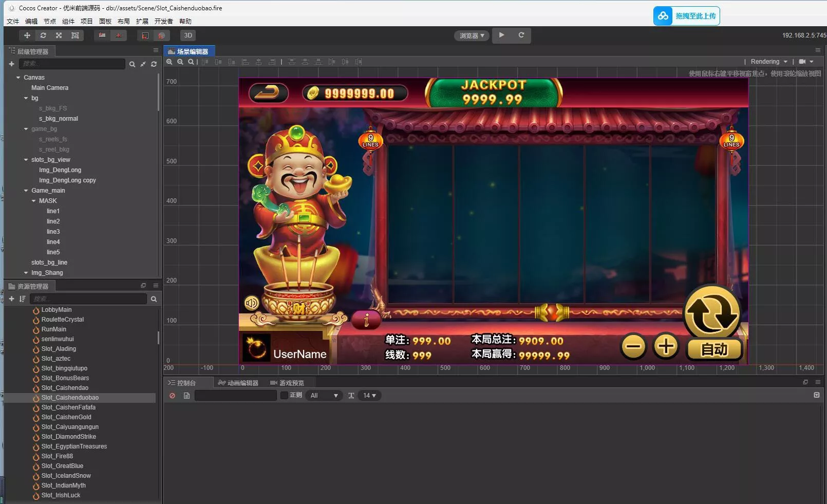
Task: Click assets search magnifier icon
Action: [x=154, y=299]
